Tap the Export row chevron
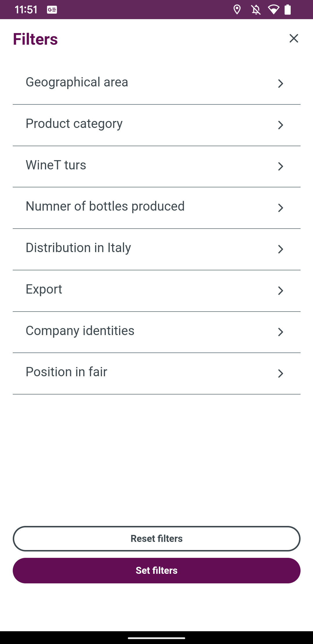313x644 pixels. [280, 290]
